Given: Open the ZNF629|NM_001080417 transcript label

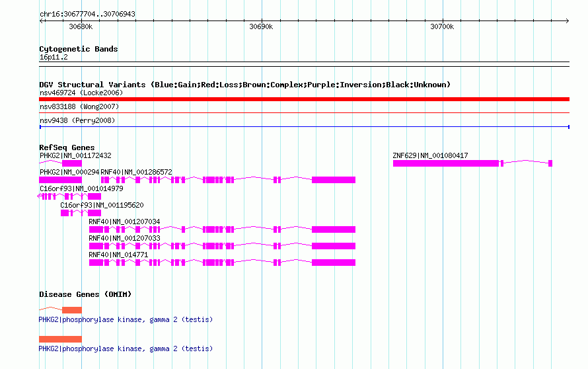Looking at the screenshot, I should (430, 155).
